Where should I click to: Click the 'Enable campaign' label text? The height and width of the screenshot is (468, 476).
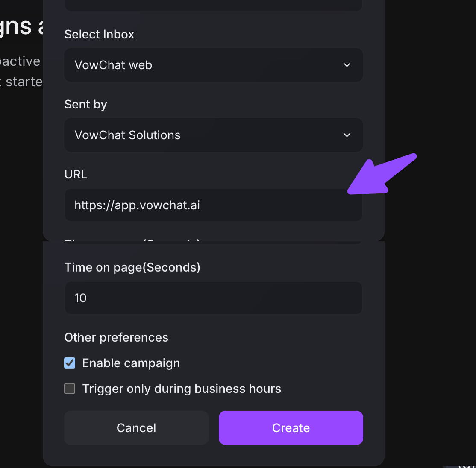pyautogui.click(x=131, y=363)
